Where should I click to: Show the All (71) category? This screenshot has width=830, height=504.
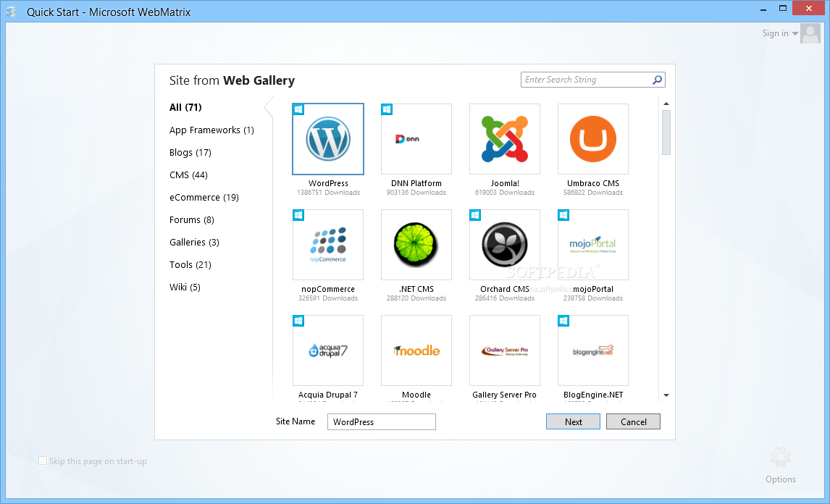[x=185, y=107]
